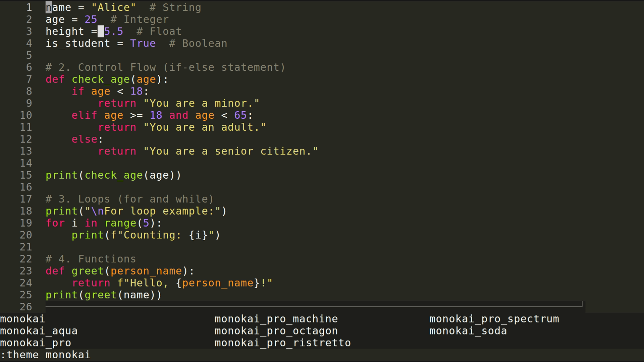Choose monokai_pro in the completion menu
The height and width of the screenshot is (362, 644).
pyautogui.click(x=35, y=343)
